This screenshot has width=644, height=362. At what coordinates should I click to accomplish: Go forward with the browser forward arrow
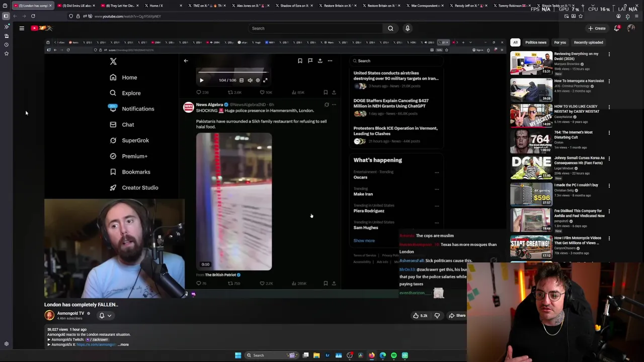pyautogui.click(x=24, y=16)
